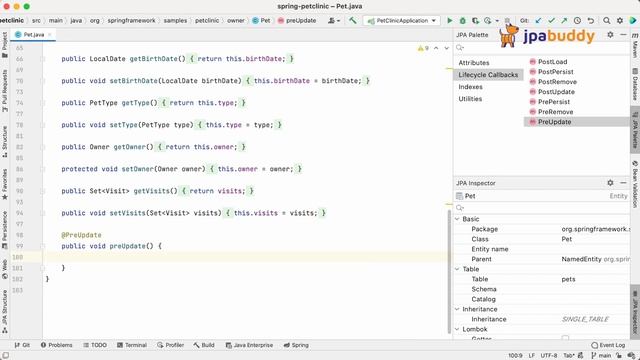Open the Favorites tool window
Viewport: 640px width, 360px height.
(x=4, y=184)
